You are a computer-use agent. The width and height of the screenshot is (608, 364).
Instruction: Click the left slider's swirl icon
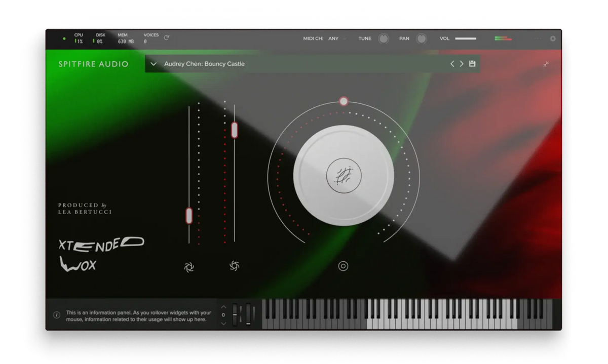[x=189, y=267]
